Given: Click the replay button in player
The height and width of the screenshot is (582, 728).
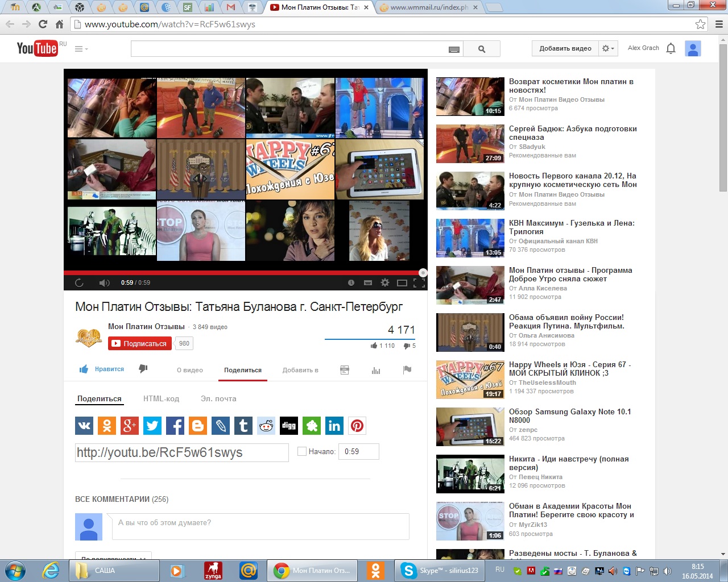Looking at the screenshot, I should [79, 282].
